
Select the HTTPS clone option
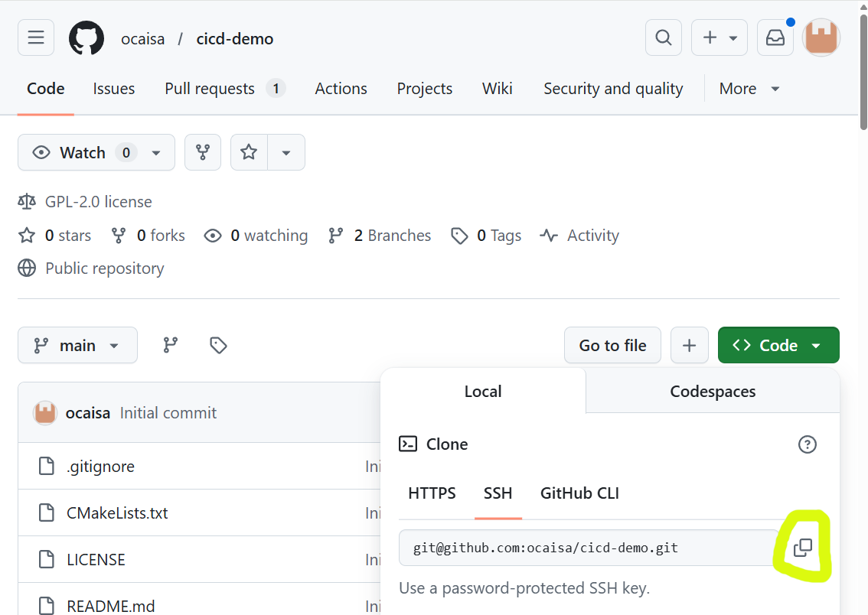(432, 493)
